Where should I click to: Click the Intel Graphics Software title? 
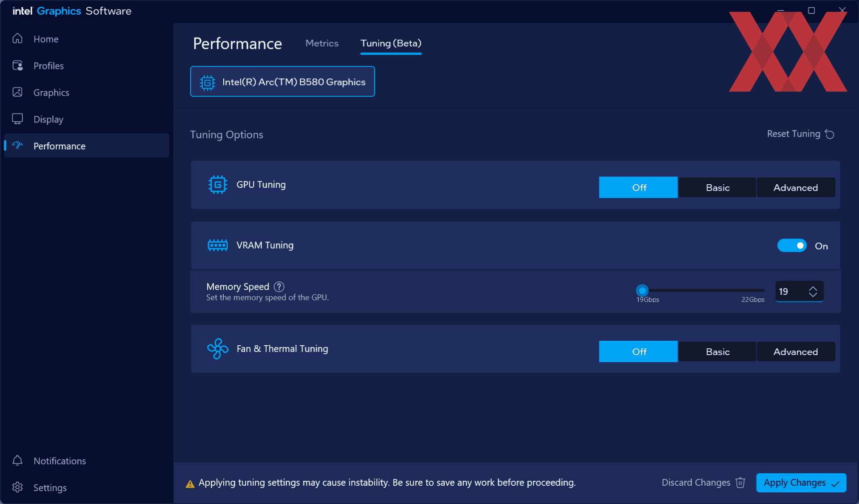pos(72,11)
